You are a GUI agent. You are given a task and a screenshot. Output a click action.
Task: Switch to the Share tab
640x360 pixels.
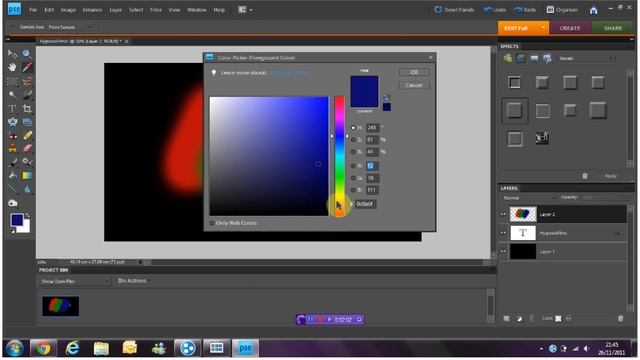(613, 28)
